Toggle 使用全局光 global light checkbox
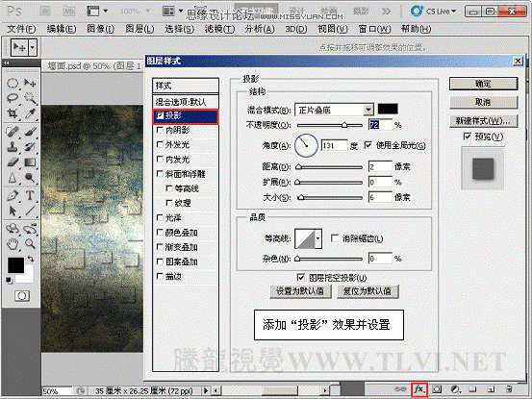 click(x=368, y=145)
